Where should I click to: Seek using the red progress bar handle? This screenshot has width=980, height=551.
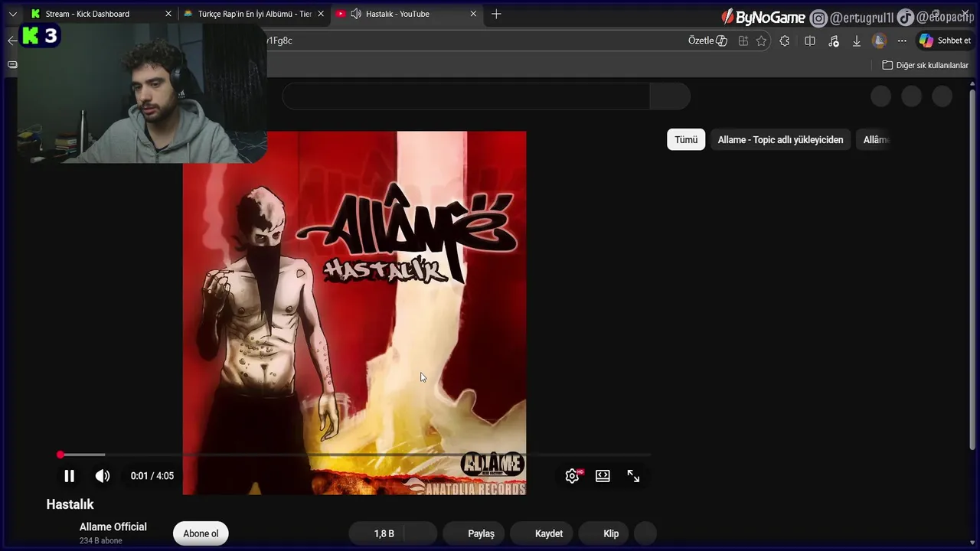point(60,455)
